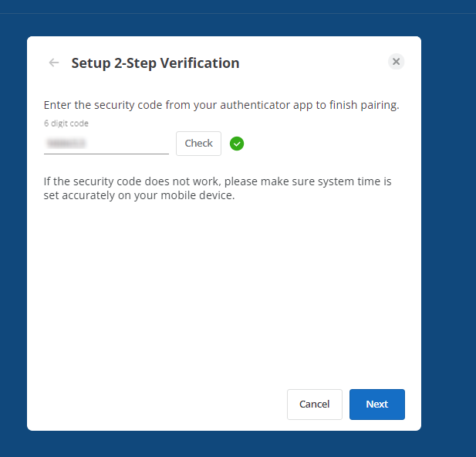This screenshot has width=476, height=457.
Task: Click the 'Enter the security code' instruction text
Action: (x=221, y=105)
